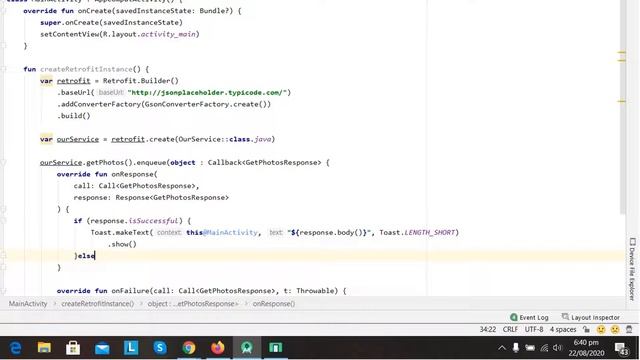Open the Event Log tool window
Image resolution: width=640 pixels, height=360 pixels.
click(x=529, y=317)
